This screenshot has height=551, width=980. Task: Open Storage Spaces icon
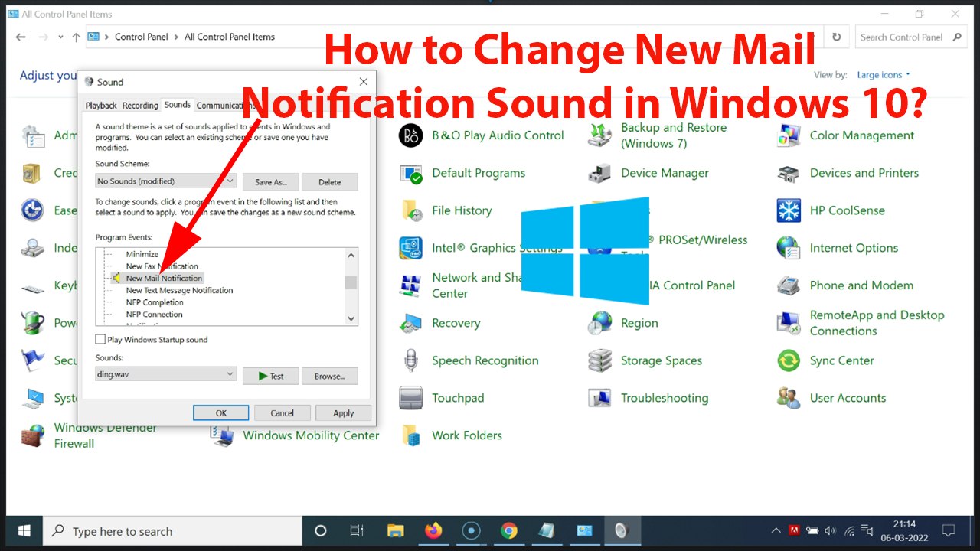[x=599, y=360]
